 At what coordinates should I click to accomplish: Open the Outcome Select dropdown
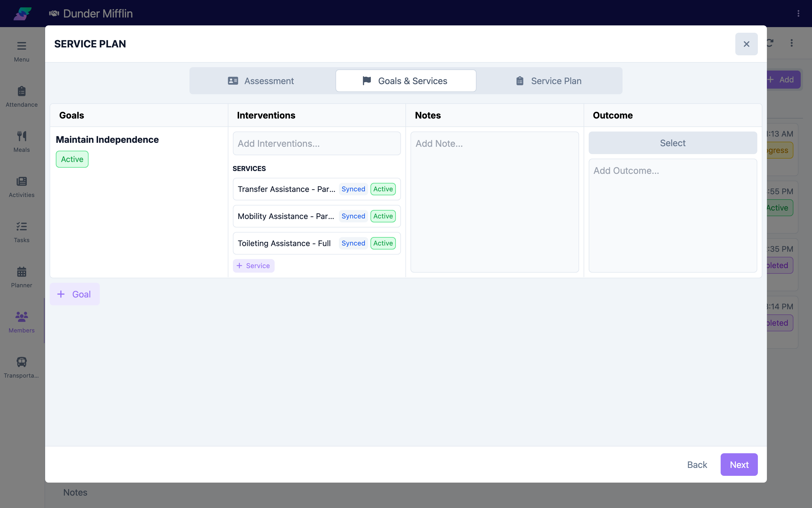[673, 143]
